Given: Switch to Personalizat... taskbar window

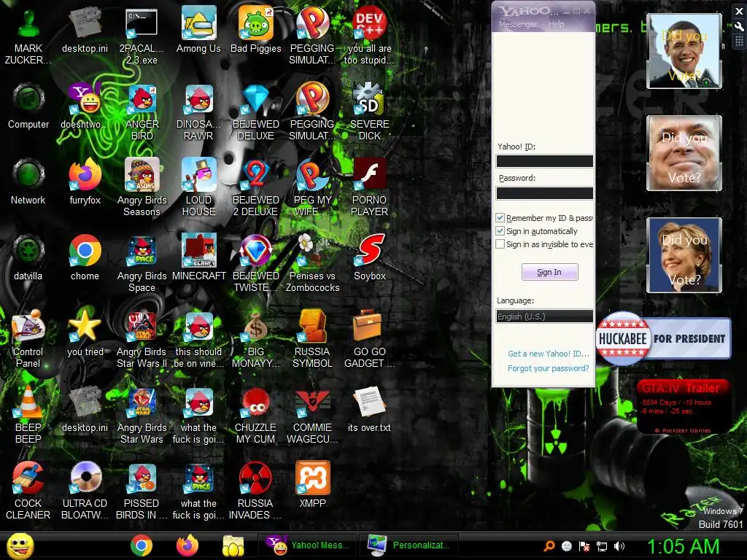Looking at the screenshot, I should tap(409, 545).
